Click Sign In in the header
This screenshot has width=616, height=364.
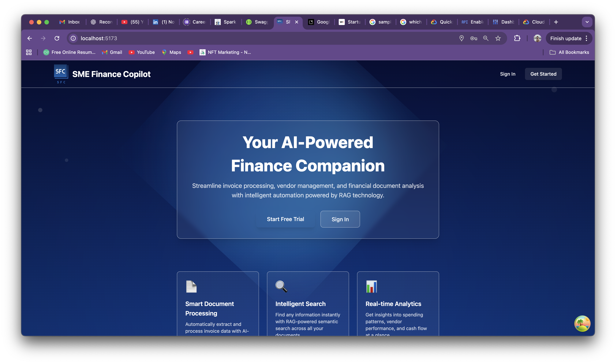[508, 74]
